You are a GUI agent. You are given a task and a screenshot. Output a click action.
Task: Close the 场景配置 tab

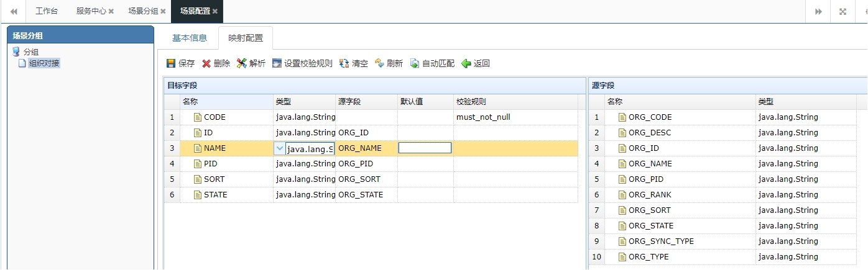(215, 11)
